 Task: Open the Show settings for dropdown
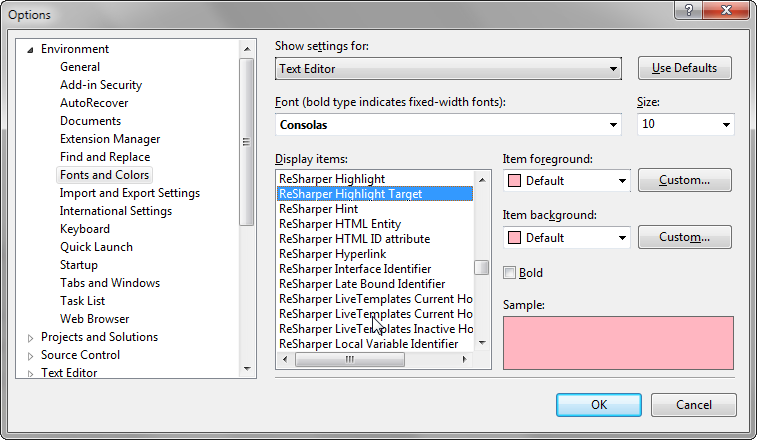click(448, 69)
